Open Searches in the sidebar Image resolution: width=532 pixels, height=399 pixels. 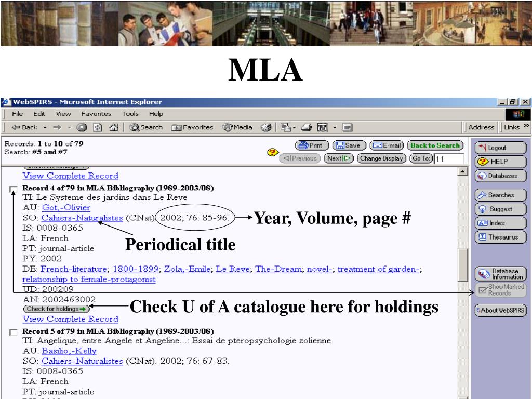click(500, 195)
